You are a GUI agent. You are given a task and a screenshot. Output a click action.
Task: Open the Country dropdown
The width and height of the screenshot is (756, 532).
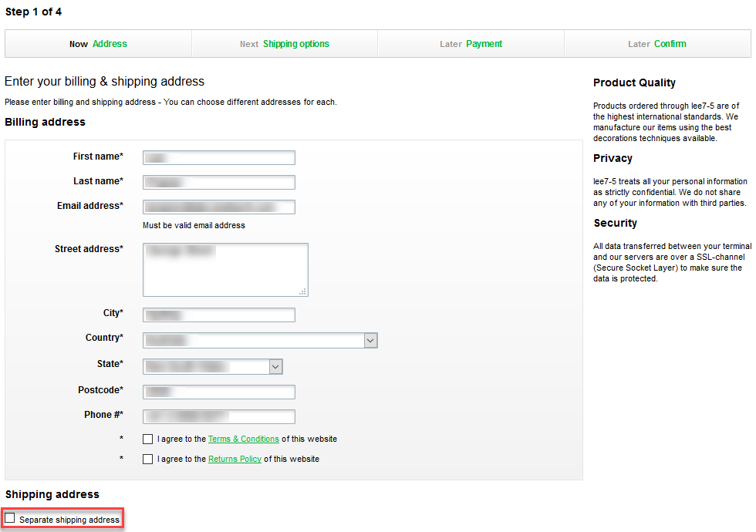260,340
